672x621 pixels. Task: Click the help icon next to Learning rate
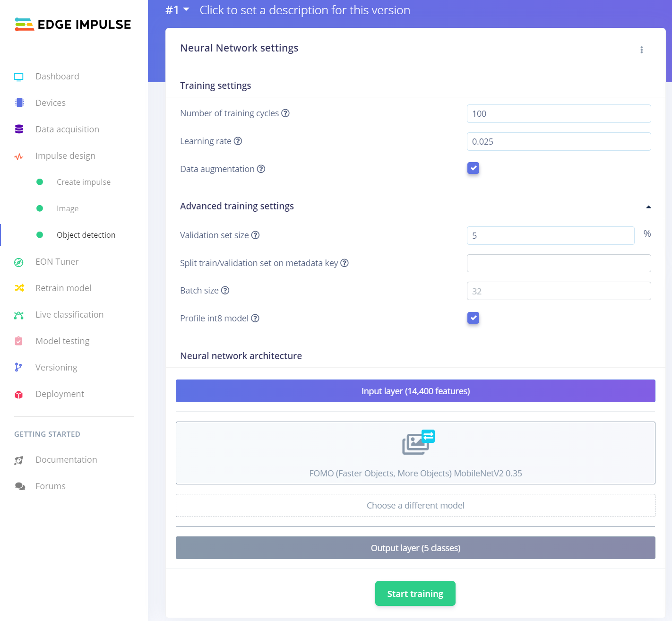pyautogui.click(x=238, y=141)
